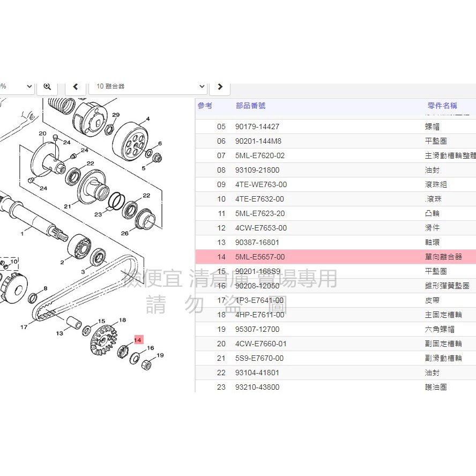Expand the parts section selector arrow
The height and width of the screenshot is (476, 476).
(x=202, y=86)
